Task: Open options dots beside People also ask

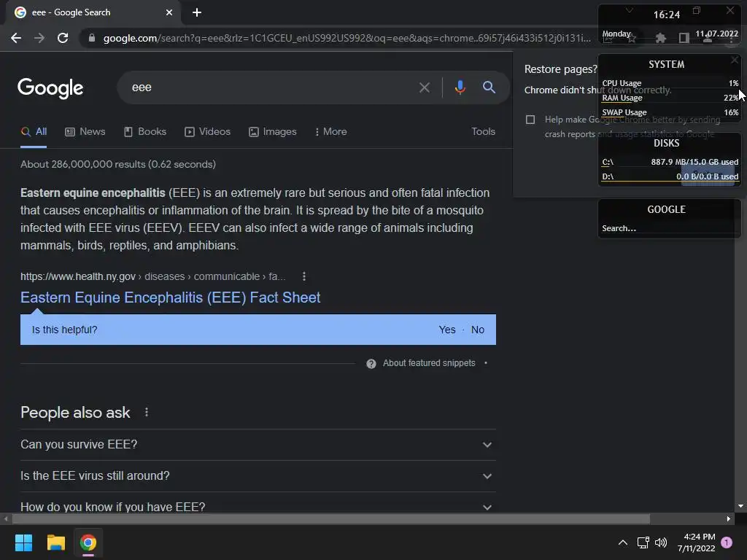Action: [146, 413]
